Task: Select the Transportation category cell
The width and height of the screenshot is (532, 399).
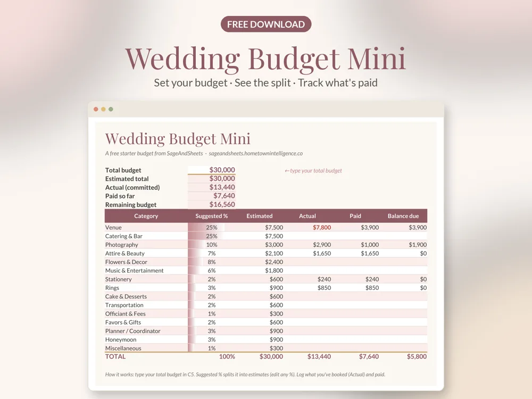Action: click(x=146, y=305)
